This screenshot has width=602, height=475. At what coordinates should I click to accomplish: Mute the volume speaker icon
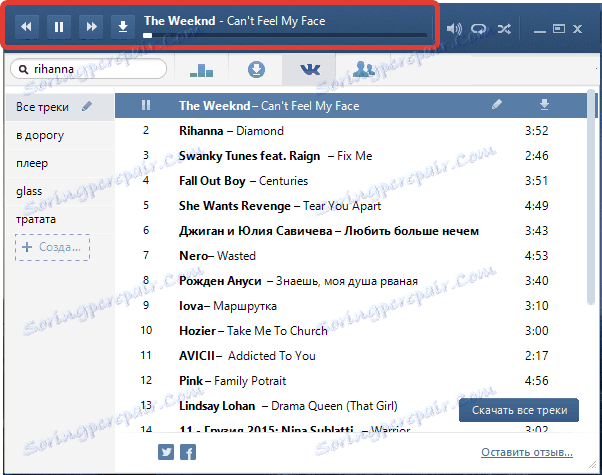tap(454, 28)
